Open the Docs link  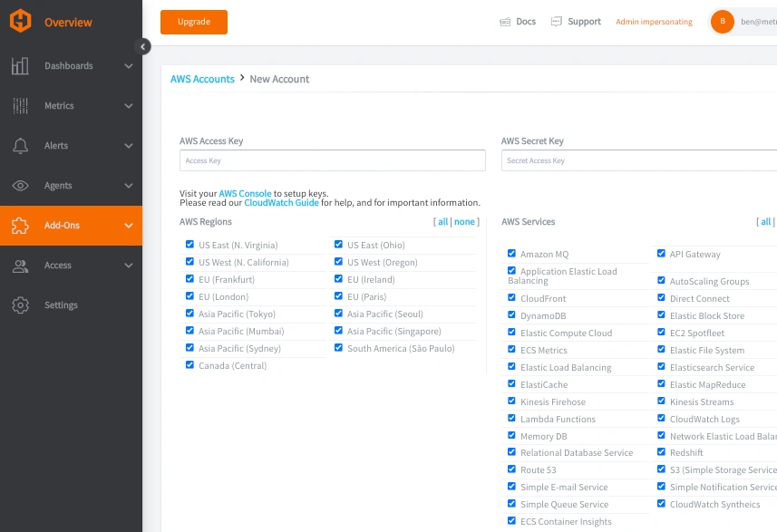(526, 22)
